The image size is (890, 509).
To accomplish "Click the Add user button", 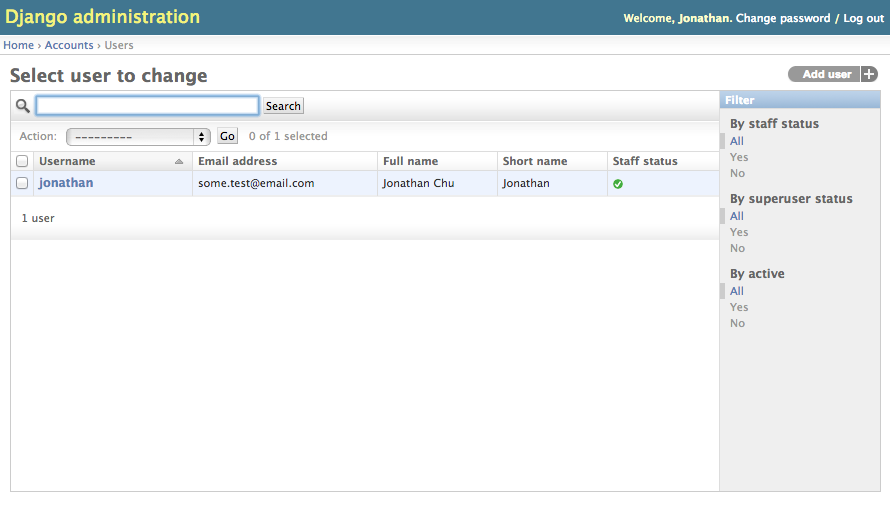I will click(x=826, y=74).
